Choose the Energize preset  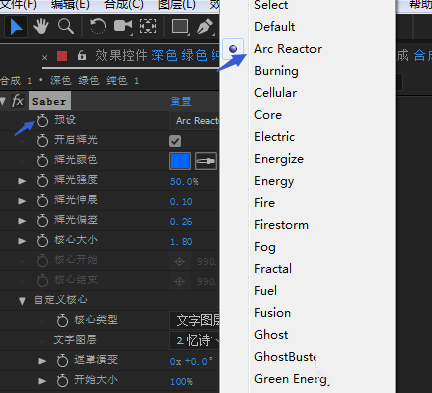pyautogui.click(x=279, y=159)
